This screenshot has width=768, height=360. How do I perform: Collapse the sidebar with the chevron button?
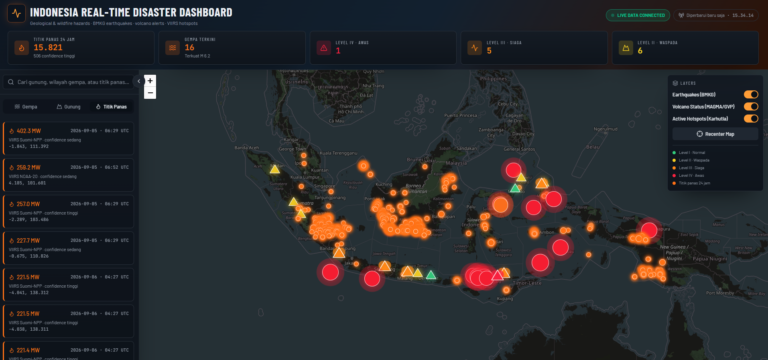tap(139, 81)
